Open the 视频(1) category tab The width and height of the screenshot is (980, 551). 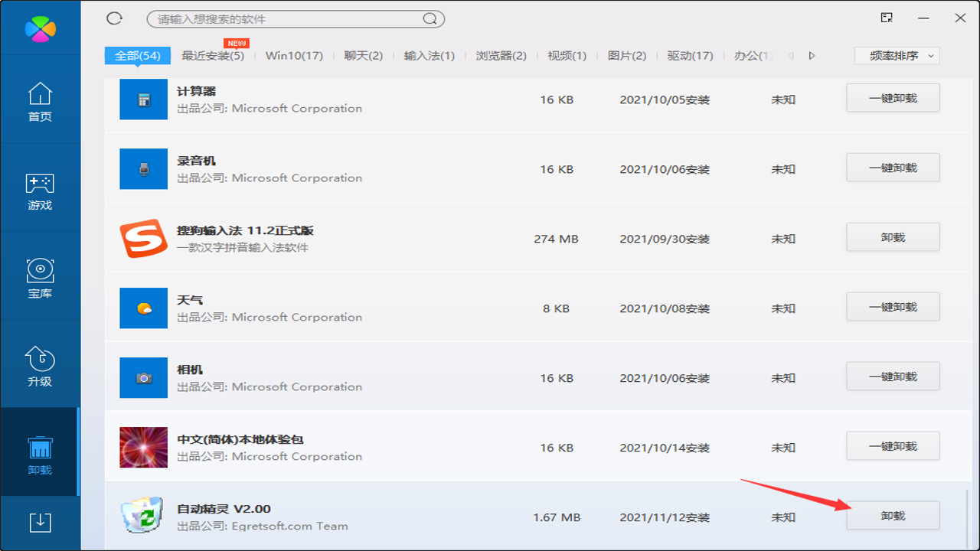567,56
